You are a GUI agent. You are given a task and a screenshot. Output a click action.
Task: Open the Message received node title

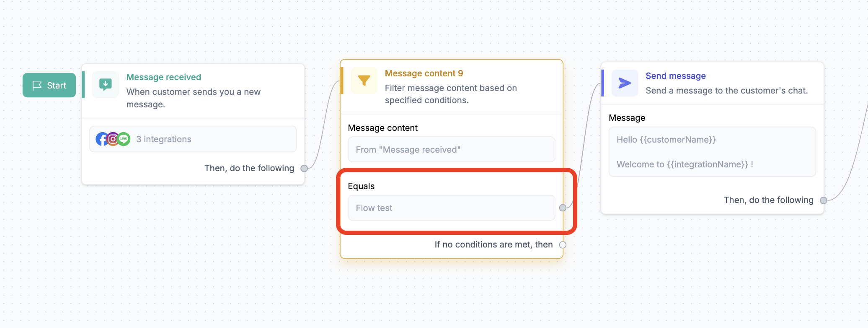tap(163, 77)
